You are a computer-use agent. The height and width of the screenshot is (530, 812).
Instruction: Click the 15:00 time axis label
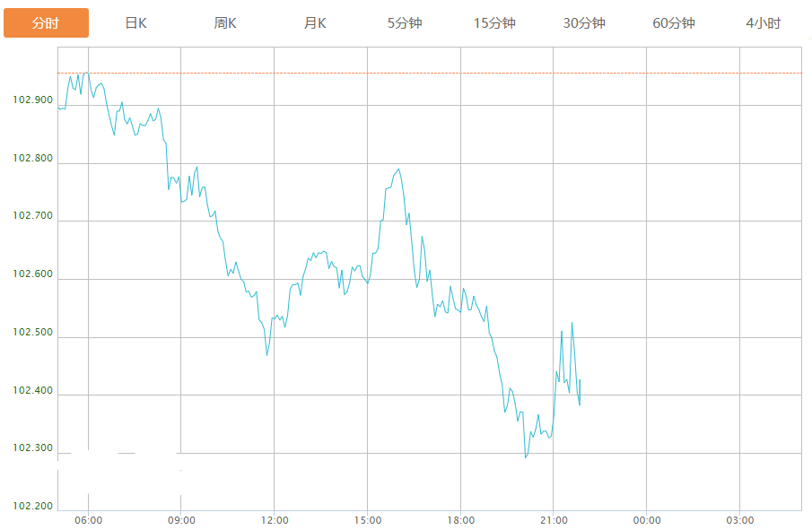pos(368,520)
